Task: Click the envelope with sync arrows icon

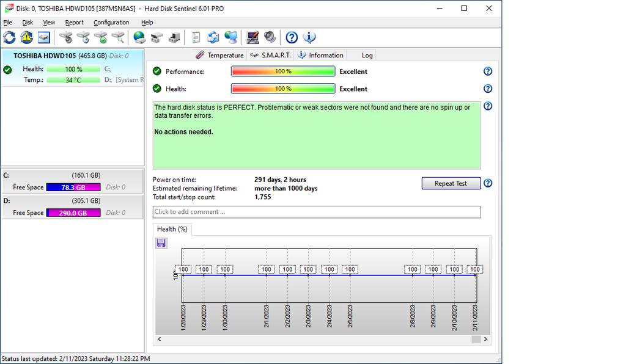Action: coord(213,37)
